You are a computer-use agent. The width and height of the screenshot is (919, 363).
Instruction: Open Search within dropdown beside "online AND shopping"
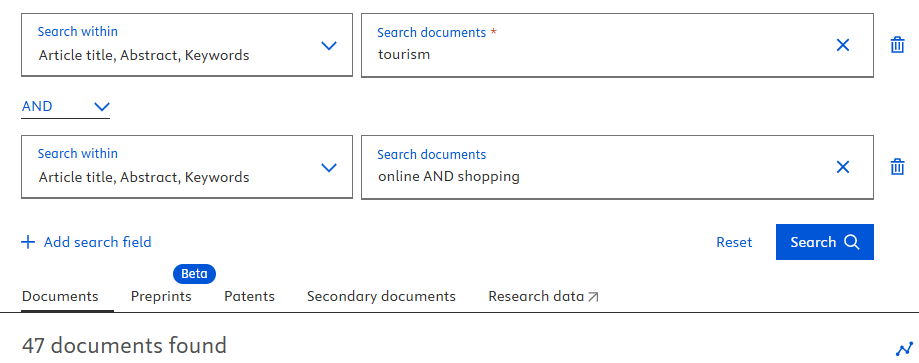[187, 167]
